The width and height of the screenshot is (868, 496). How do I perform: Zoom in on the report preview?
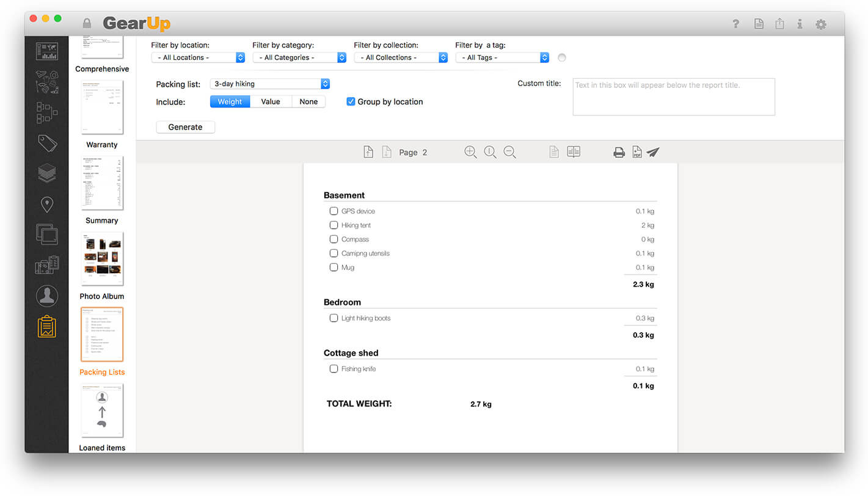coord(470,153)
